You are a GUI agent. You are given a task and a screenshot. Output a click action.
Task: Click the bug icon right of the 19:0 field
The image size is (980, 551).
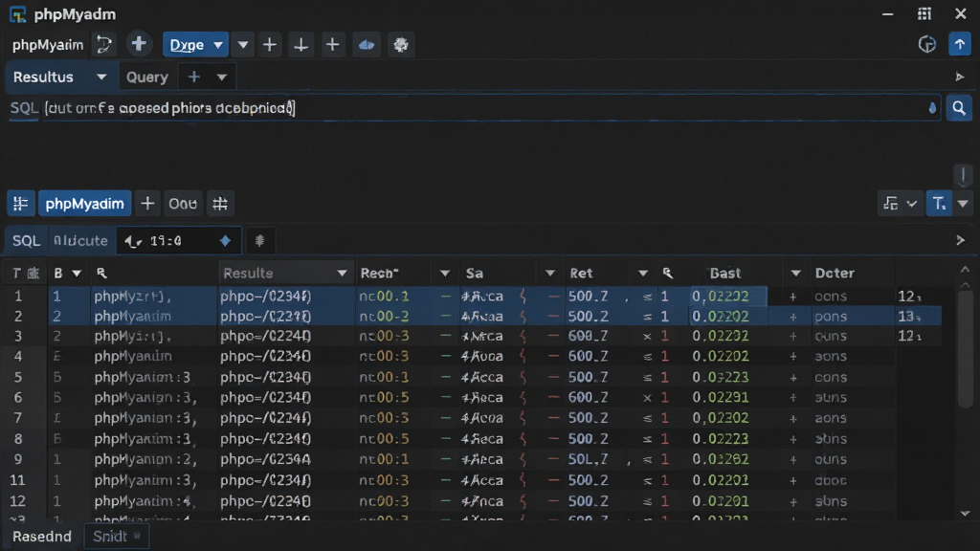(x=259, y=240)
